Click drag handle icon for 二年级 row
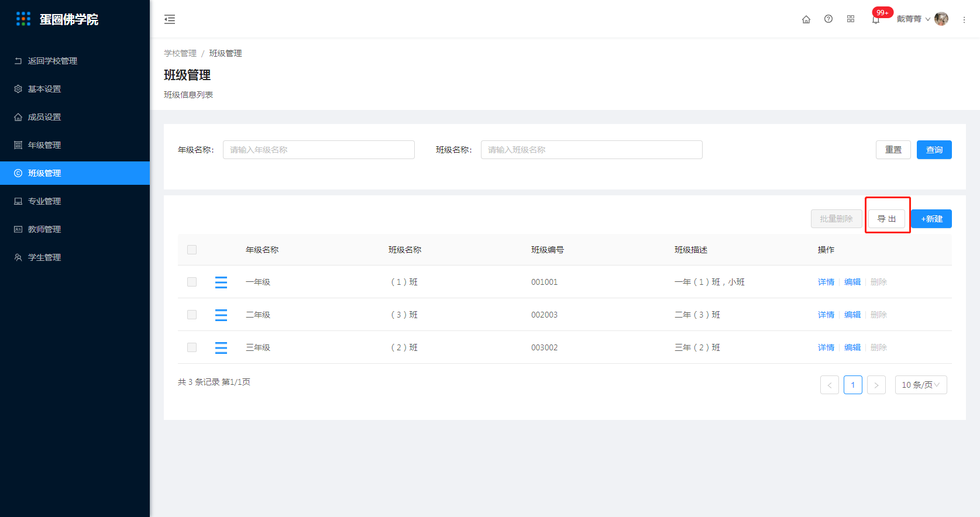The width and height of the screenshot is (980, 517). pos(221,315)
